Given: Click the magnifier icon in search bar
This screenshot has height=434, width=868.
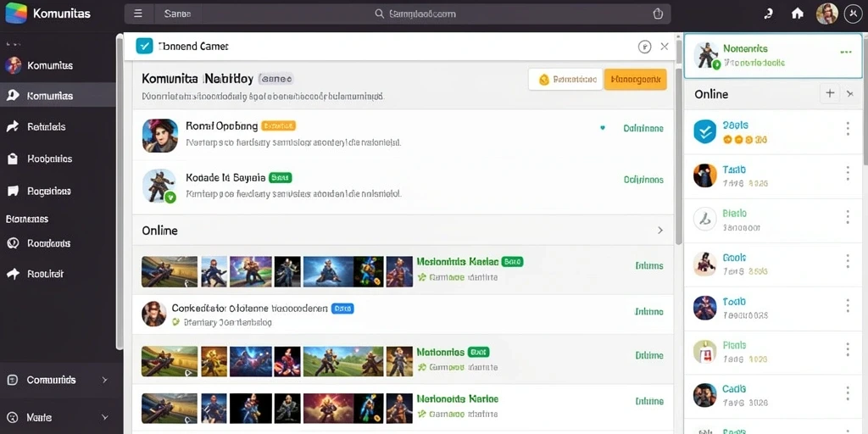Looking at the screenshot, I should [379, 14].
